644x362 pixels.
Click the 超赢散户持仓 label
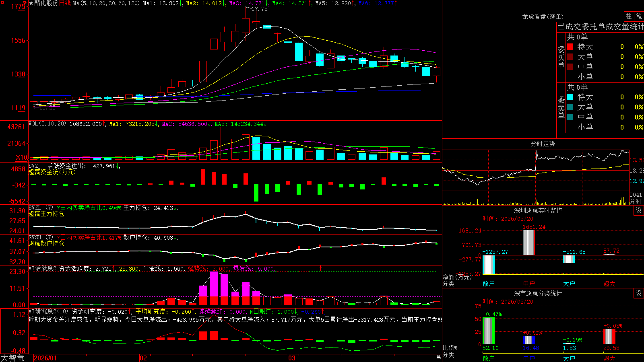tap(46, 244)
